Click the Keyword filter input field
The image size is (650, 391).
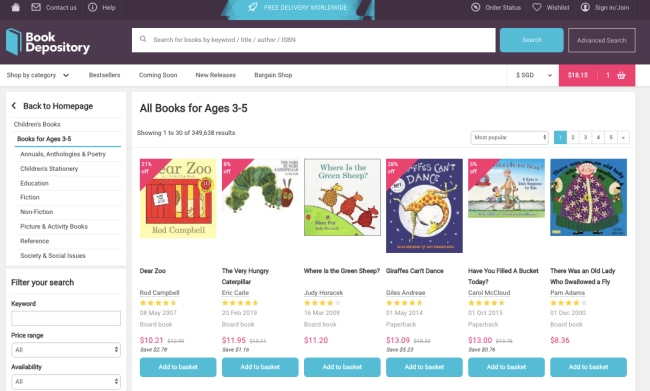(x=66, y=318)
